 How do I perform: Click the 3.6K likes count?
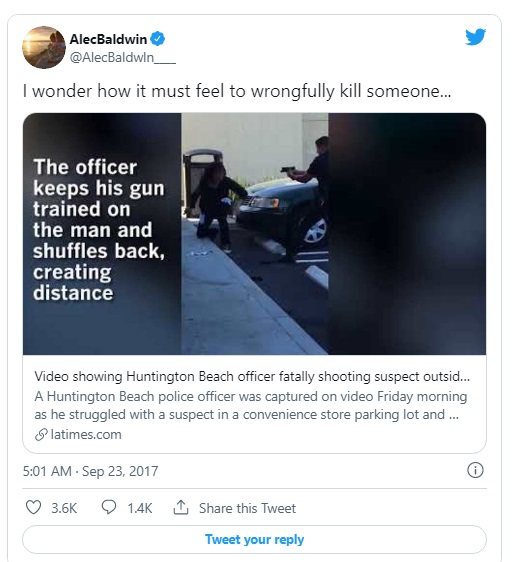(x=64, y=508)
